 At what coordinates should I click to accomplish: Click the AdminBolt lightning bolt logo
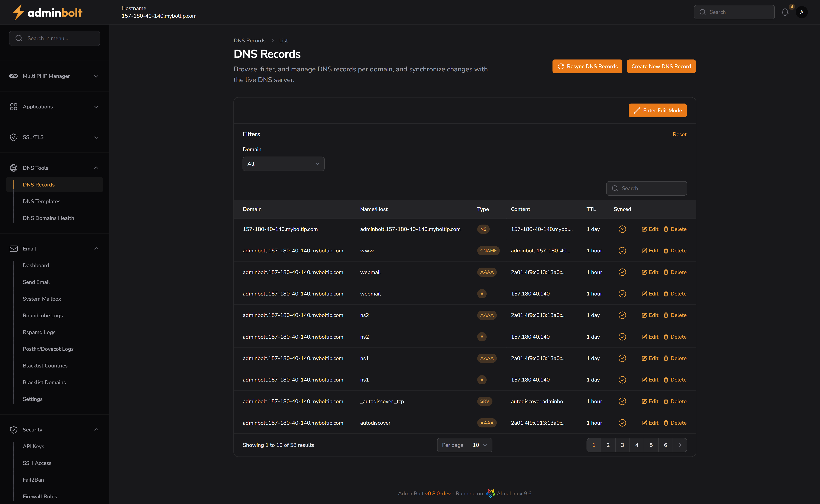click(x=18, y=12)
